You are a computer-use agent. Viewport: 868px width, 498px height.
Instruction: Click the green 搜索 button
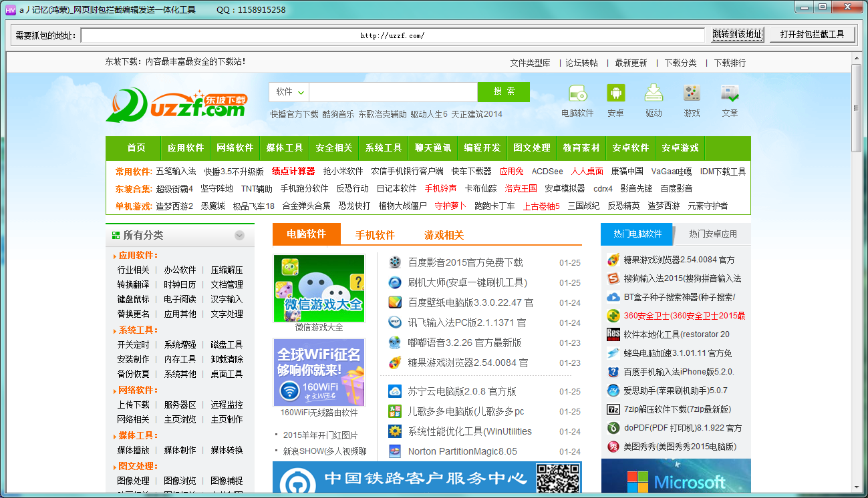[x=504, y=92]
